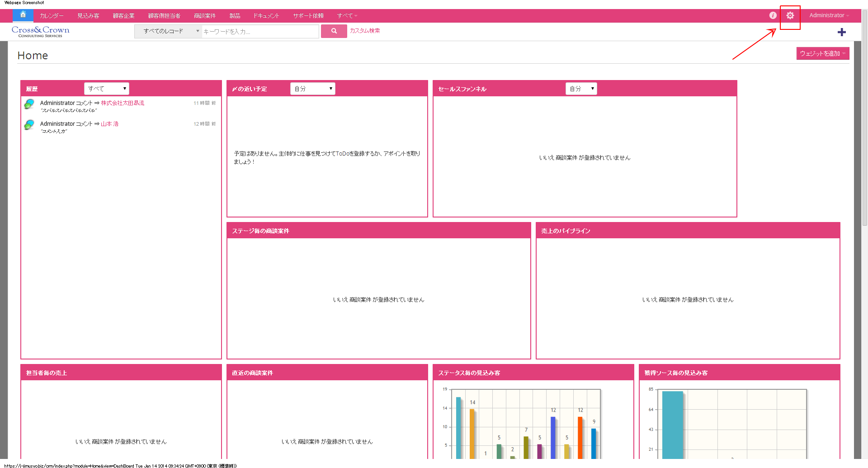
Task: Open the 株式会社大田�America link 株式会社大田 record
Action: [123, 103]
